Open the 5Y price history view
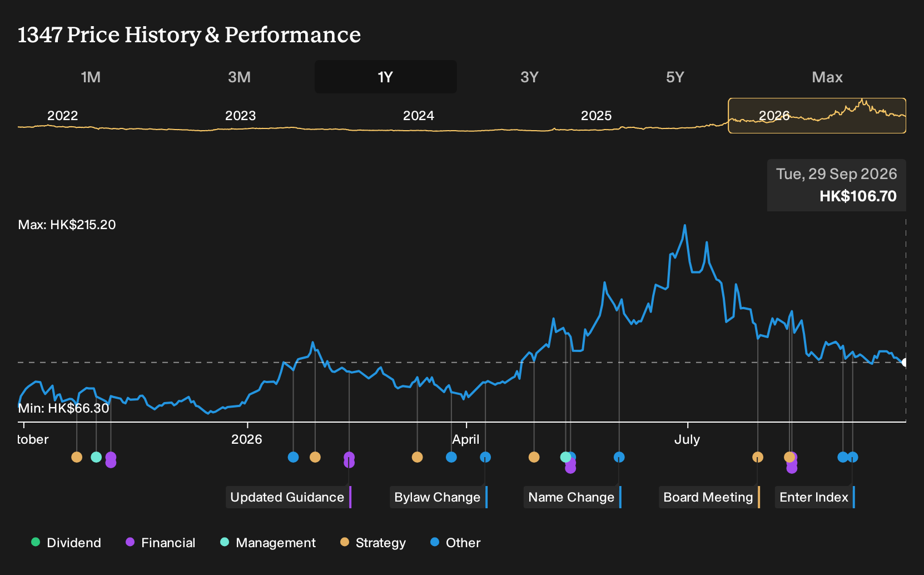Viewport: 924px width, 575px height. pyautogui.click(x=675, y=77)
